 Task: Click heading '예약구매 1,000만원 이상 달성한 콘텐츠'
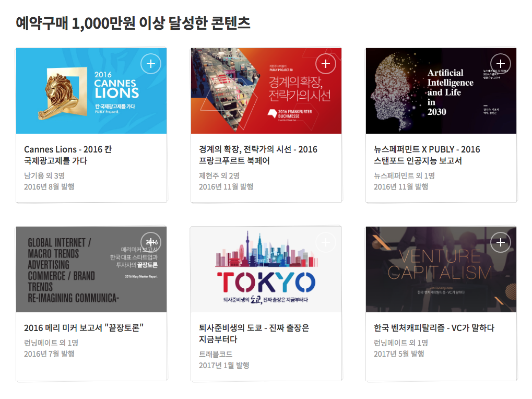tap(133, 23)
